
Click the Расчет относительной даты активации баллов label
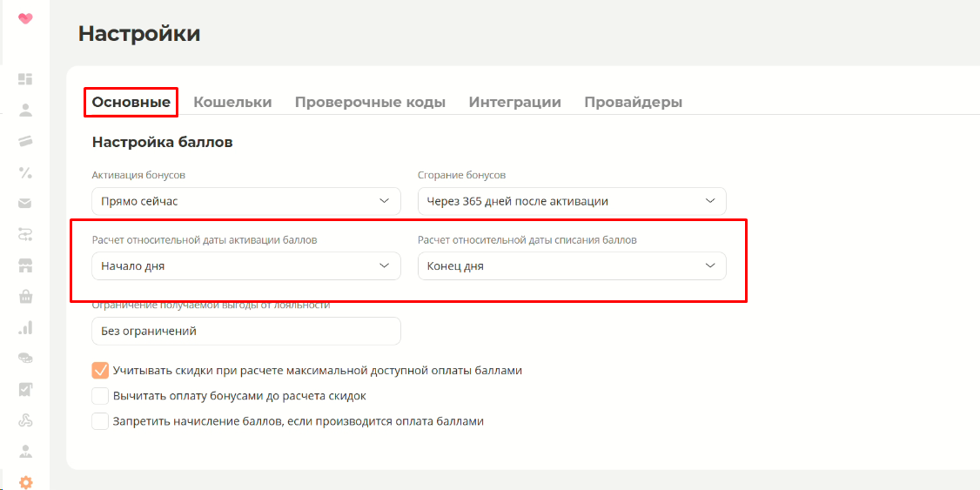pyautogui.click(x=205, y=240)
